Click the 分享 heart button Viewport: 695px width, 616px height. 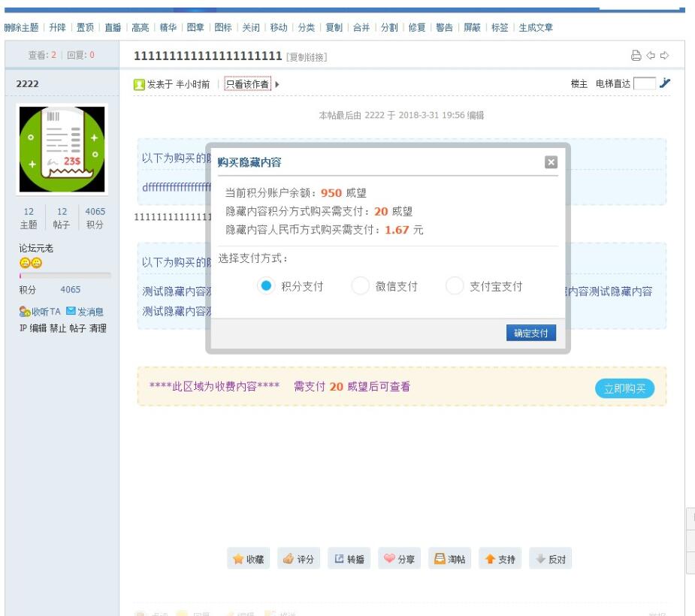(399, 559)
